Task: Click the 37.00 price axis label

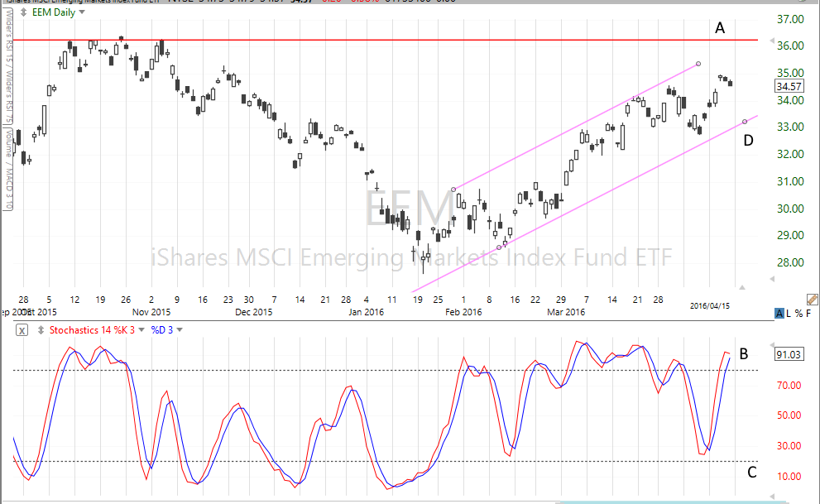Action: (x=790, y=19)
